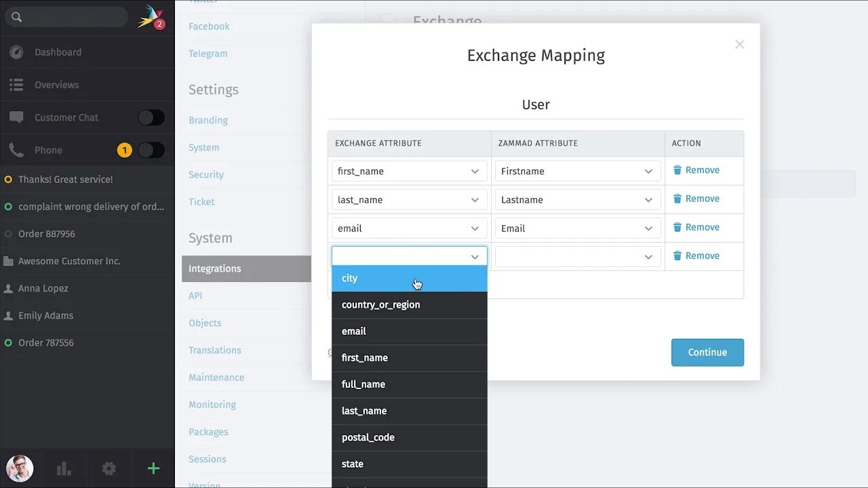Open the Email Zammad attribute dropdown
Image resolution: width=868 pixels, height=488 pixels.
(x=578, y=228)
